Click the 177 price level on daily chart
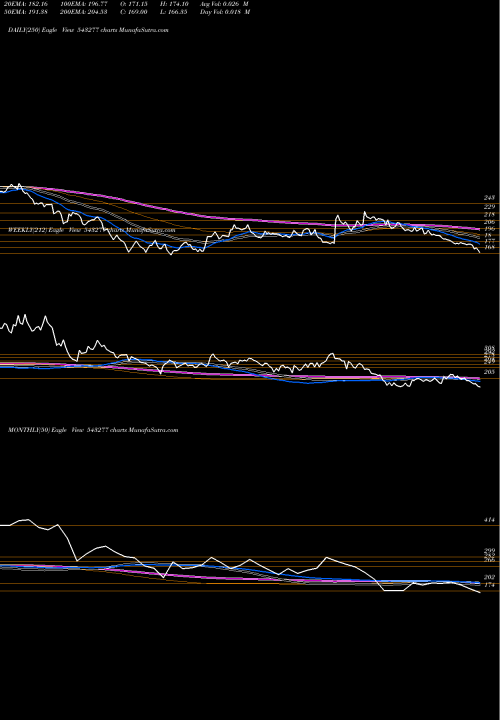500x720 pixels. [x=489, y=241]
